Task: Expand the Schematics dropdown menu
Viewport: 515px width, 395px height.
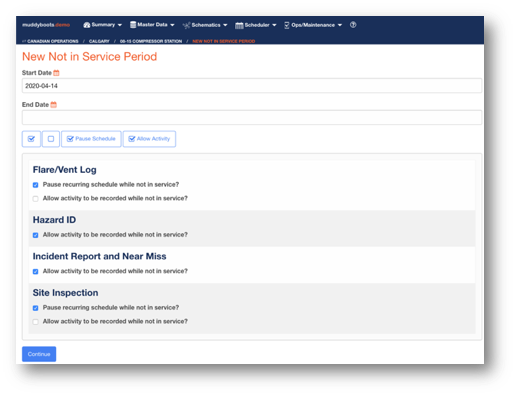Action: 205,25
